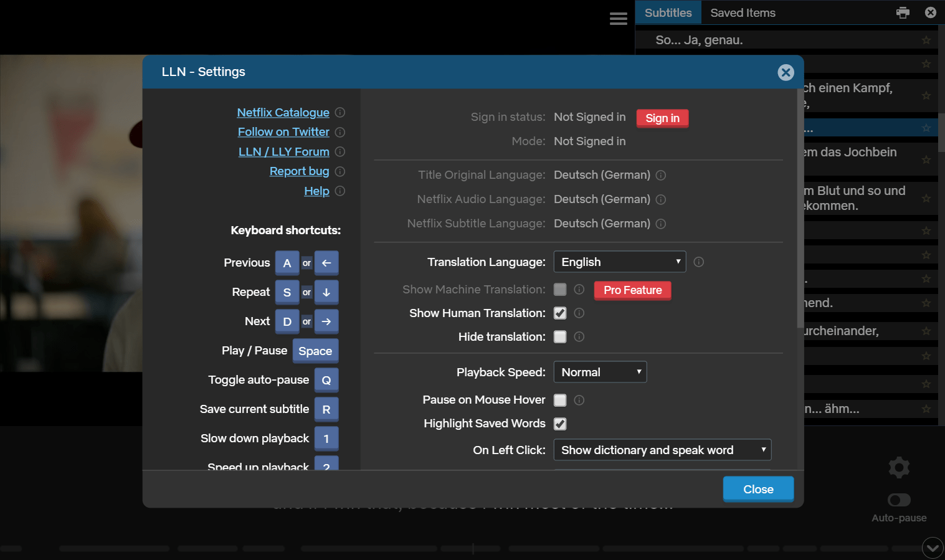Click info icon beside Hide translation
This screenshot has width=945, height=560.
coord(579,337)
